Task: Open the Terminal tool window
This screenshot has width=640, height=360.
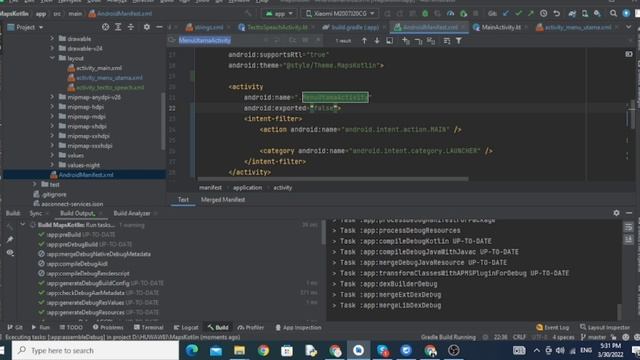Action: click(149, 327)
